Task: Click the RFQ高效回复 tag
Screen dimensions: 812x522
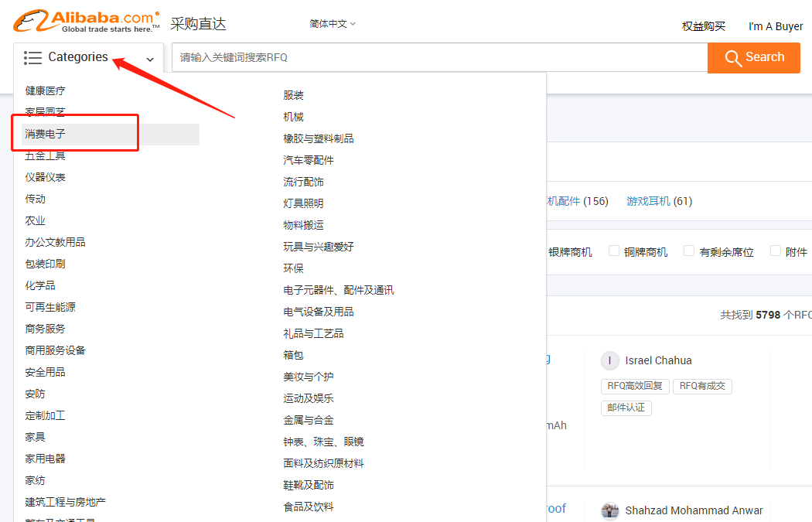Action: tap(635, 386)
